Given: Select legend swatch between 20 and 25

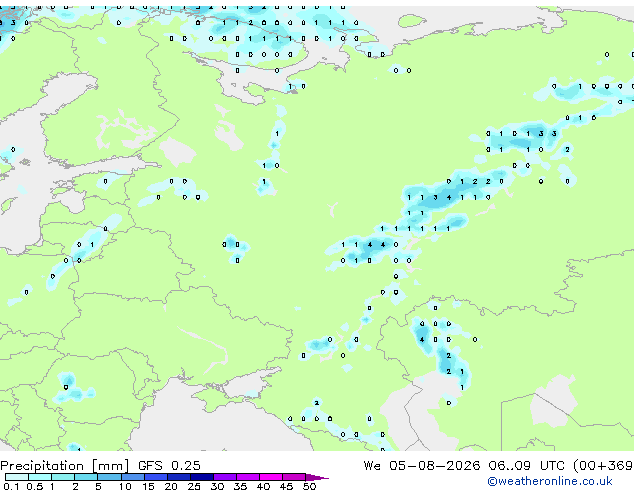Looking at the screenshot, I should [179, 477].
